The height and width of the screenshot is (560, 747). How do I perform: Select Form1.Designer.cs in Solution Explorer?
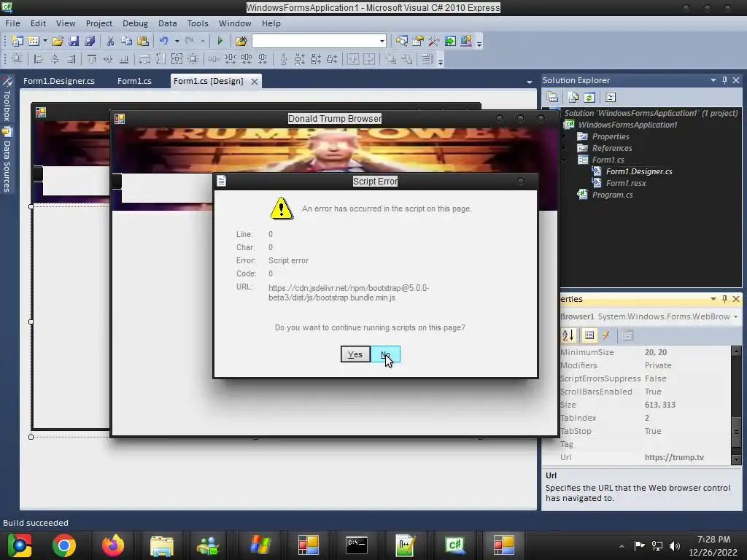coord(639,171)
